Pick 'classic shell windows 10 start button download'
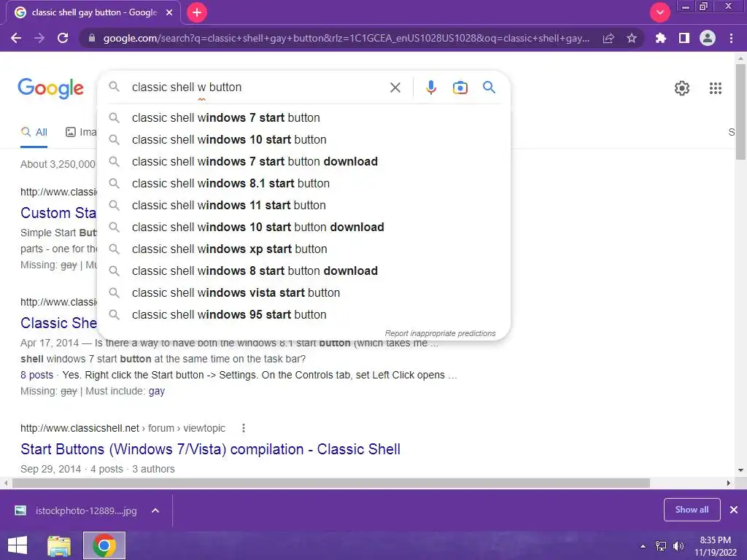This screenshot has width=747, height=560. (x=304, y=227)
